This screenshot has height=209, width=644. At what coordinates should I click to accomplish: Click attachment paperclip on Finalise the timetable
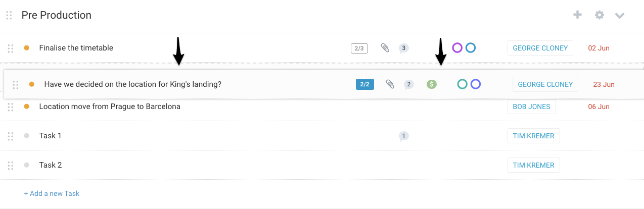[x=385, y=48]
